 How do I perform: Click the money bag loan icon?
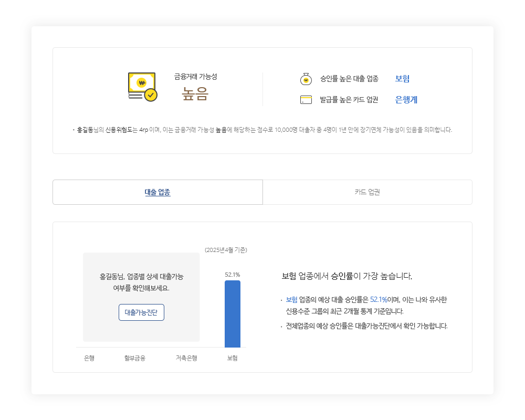[306, 79]
